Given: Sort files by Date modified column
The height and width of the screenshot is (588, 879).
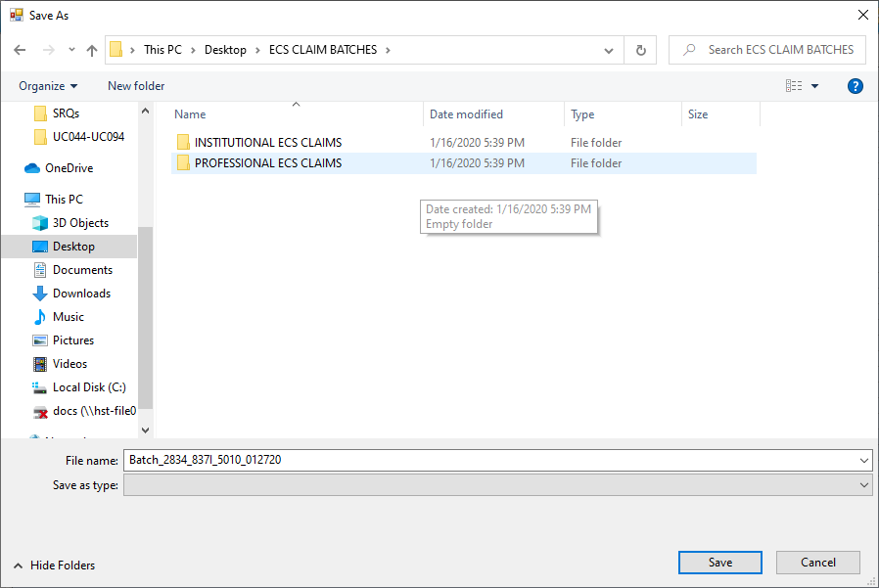Looking at the screenshot, I should click(x=466, y=114).
